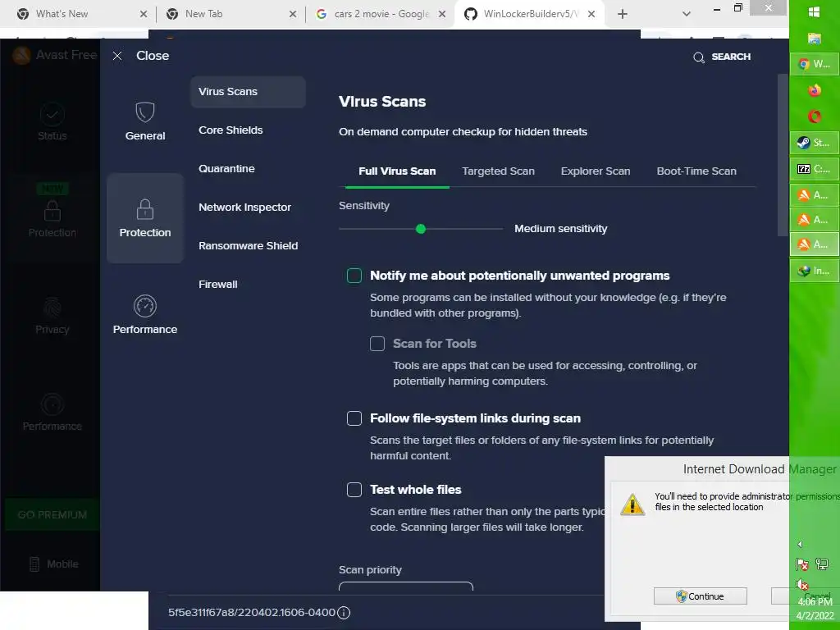
Task: Click the warning icon in IDM dialog
Action: tap(632, 504)
